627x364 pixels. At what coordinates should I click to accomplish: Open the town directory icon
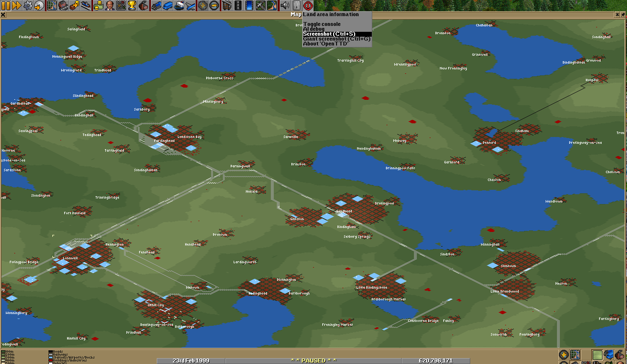(63, 5)
